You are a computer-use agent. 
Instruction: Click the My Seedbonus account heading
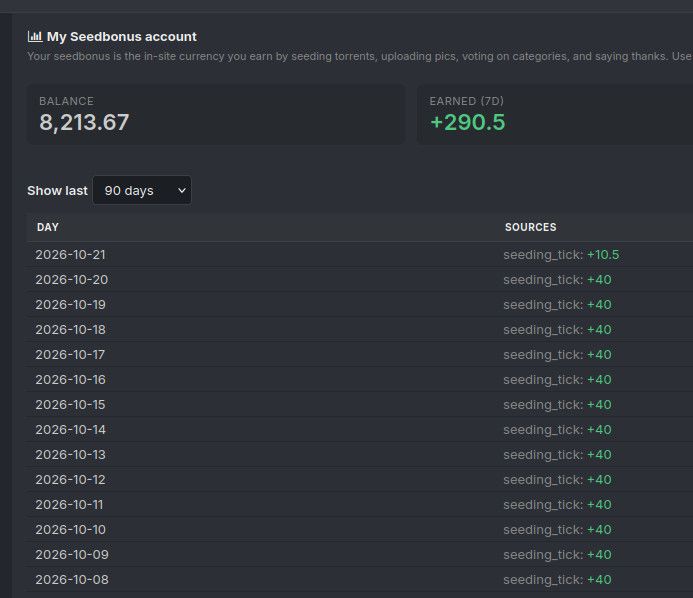coord(122,37)
